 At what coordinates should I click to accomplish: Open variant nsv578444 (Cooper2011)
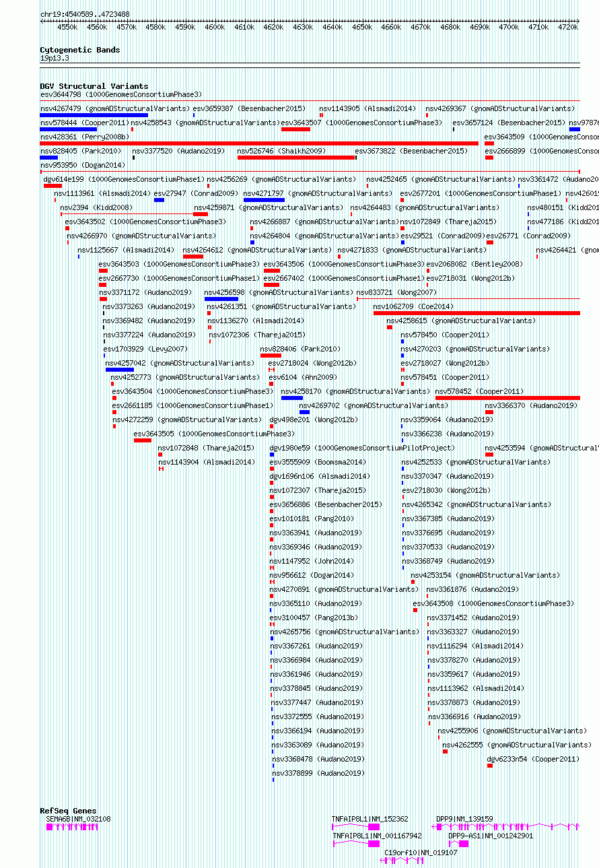[84, 123]
